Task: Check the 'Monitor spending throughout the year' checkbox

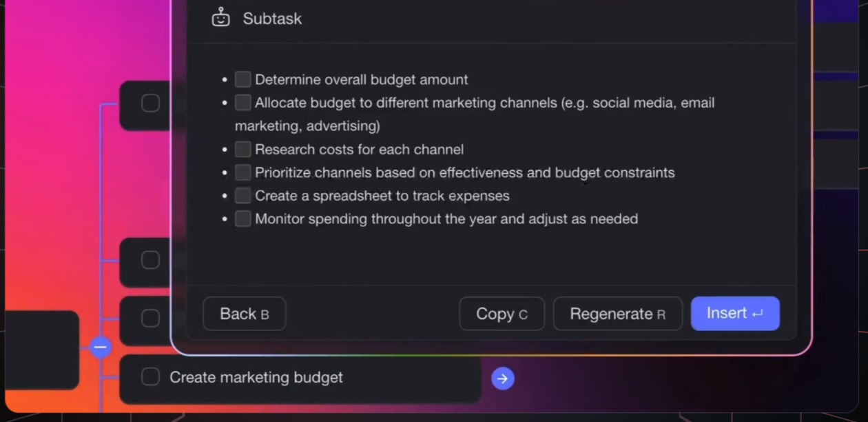Action: pos(242,219)
